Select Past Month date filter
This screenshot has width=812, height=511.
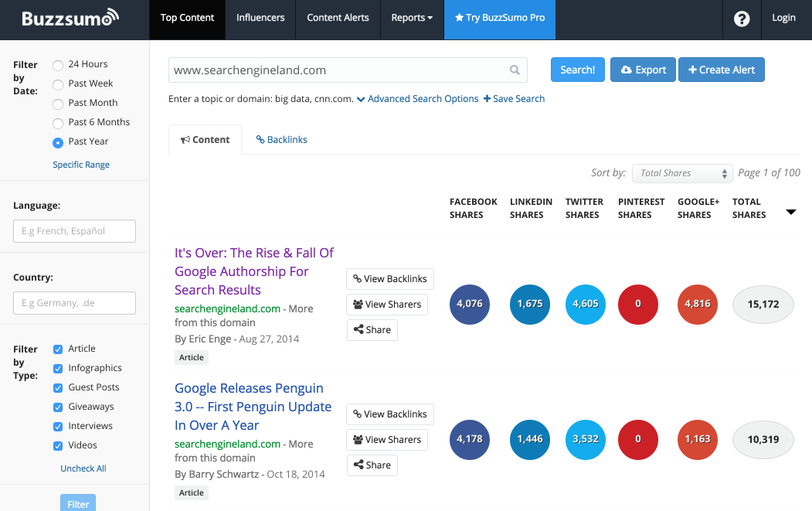[x=58, y=104]
